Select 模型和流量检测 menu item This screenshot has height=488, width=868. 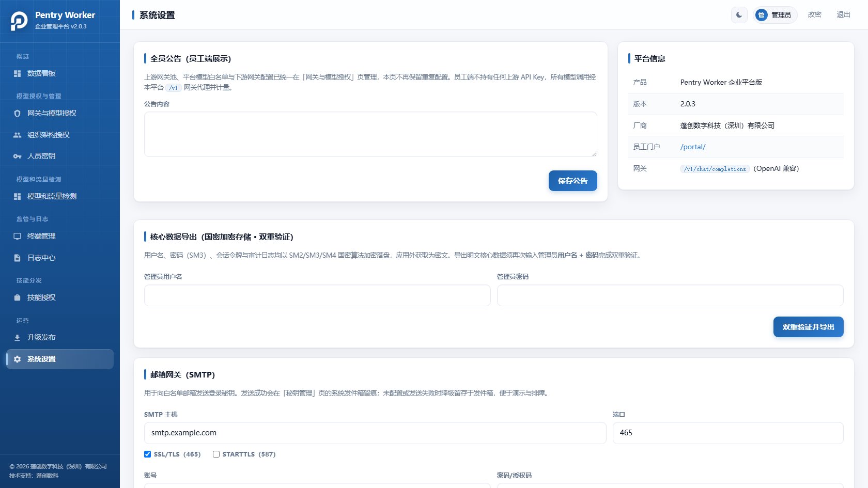[x=60, y=197]
